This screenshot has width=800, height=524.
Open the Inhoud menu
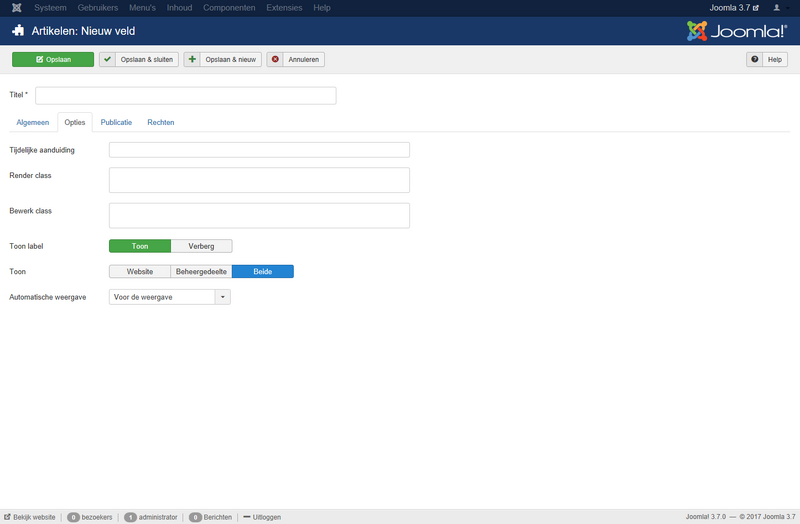click(x=180, y=8)
